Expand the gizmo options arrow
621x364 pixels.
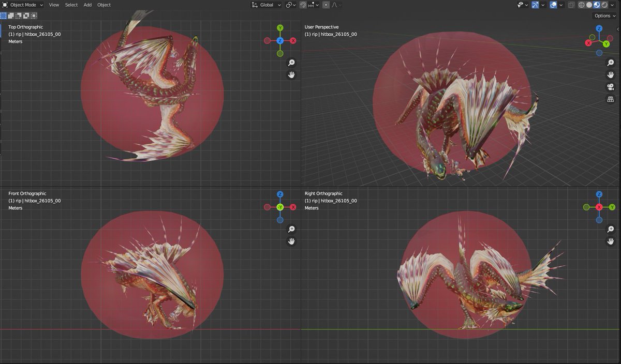pyautogui.click(x=543, y=5)
